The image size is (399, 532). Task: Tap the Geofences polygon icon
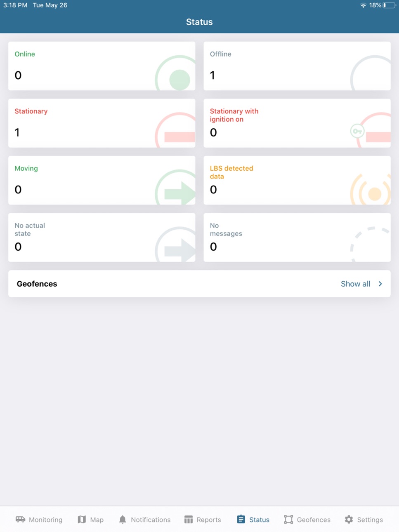(288, 519)
